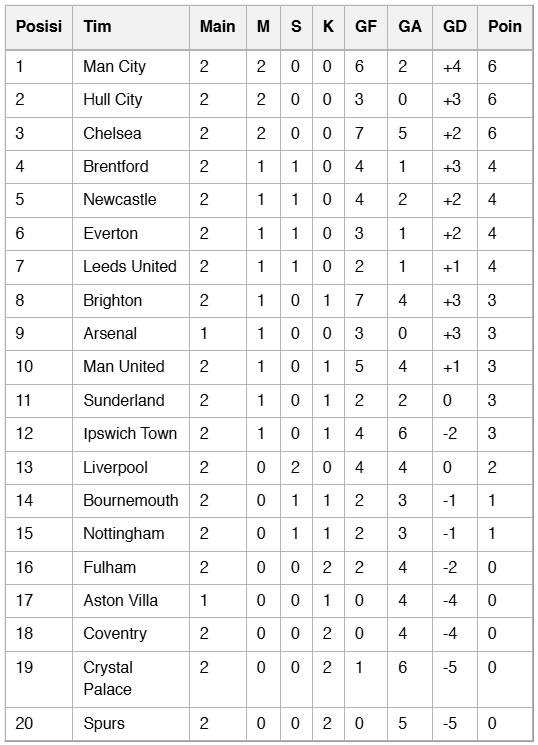
Task: Click the Tim column header
Action: click(131, 27)
